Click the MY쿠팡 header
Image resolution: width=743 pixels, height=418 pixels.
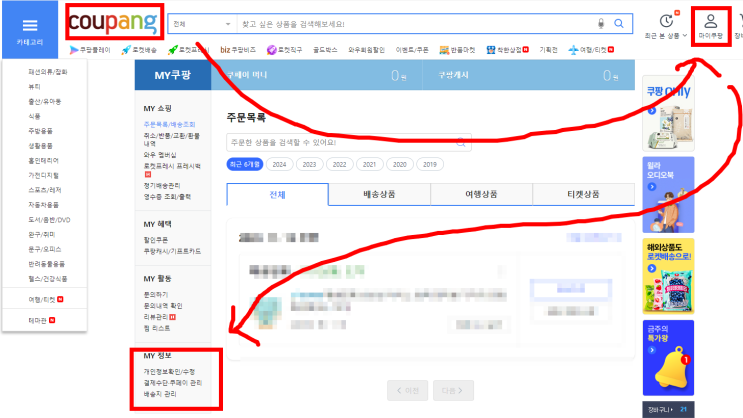pyautogui.click(x=173, y=75)
